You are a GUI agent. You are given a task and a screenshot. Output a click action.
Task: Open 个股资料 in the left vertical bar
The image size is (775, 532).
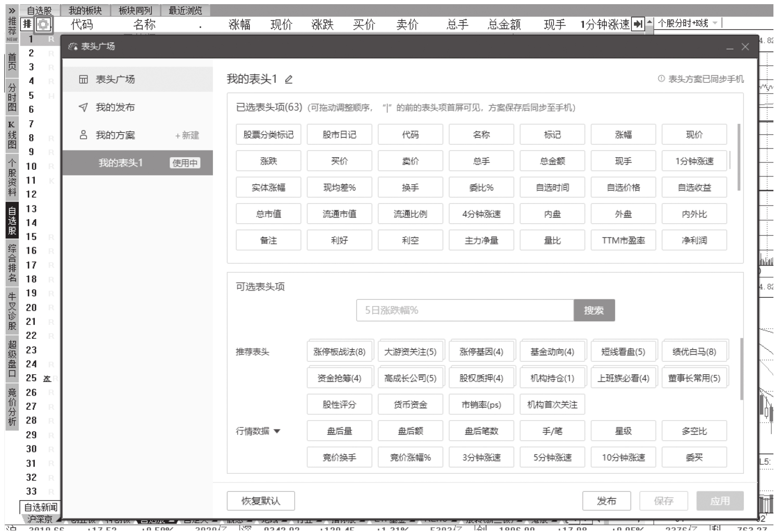[12, 177]
